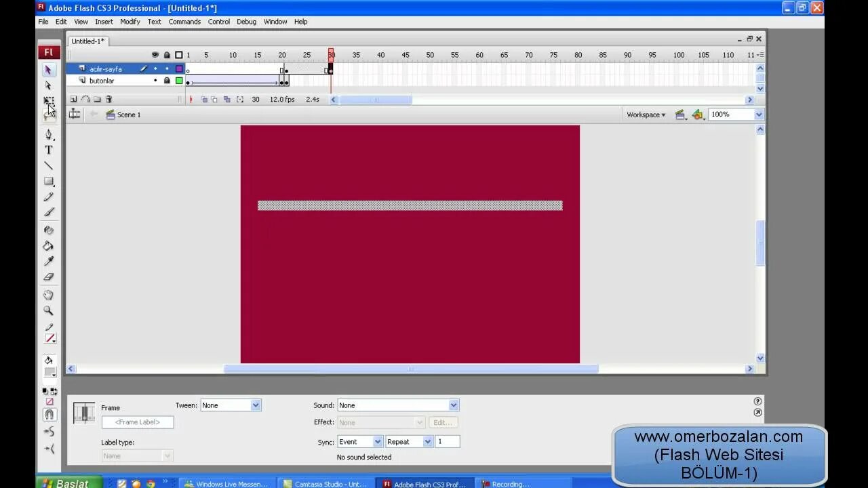Open the Tween dropdown

[x=254, y=405]
